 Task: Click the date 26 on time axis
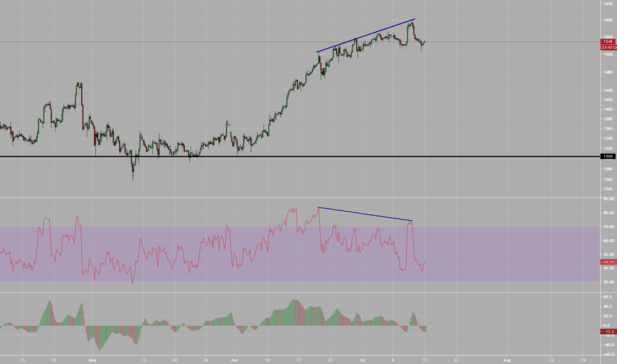coord(206,360)
